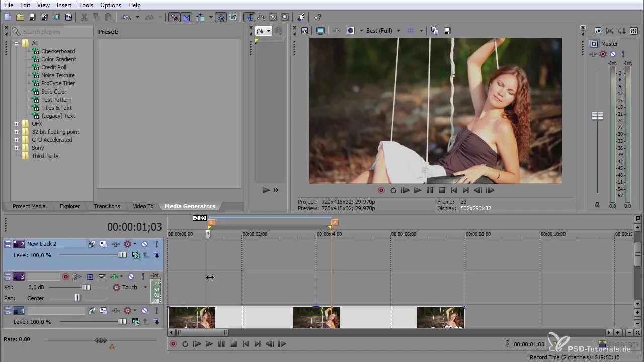Click the What's This help icon

coord(317,17)
